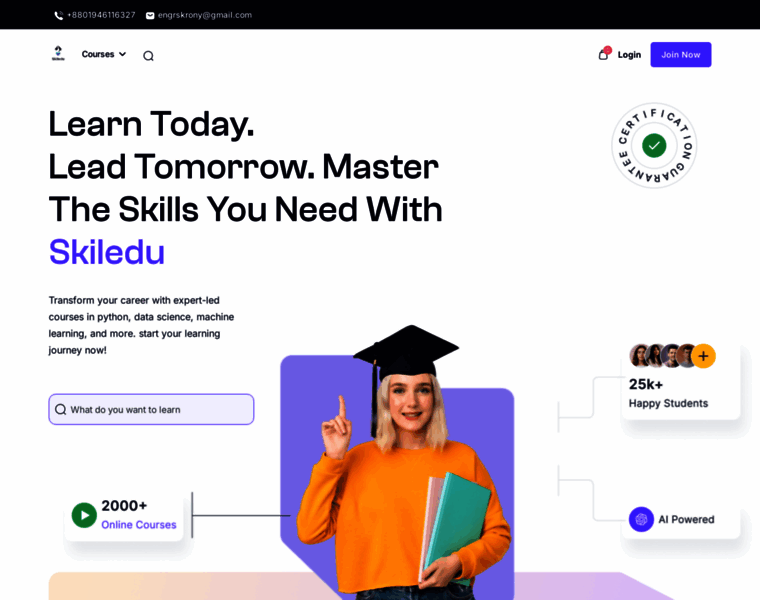Expand the Courses dropdown chevron

(123, 54)
